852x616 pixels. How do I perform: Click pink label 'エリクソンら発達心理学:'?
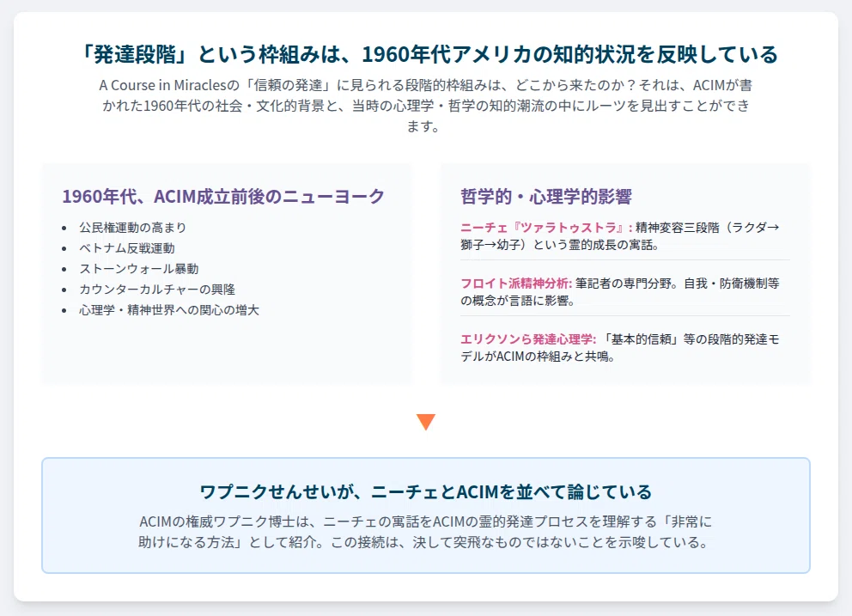coord(528,339)
